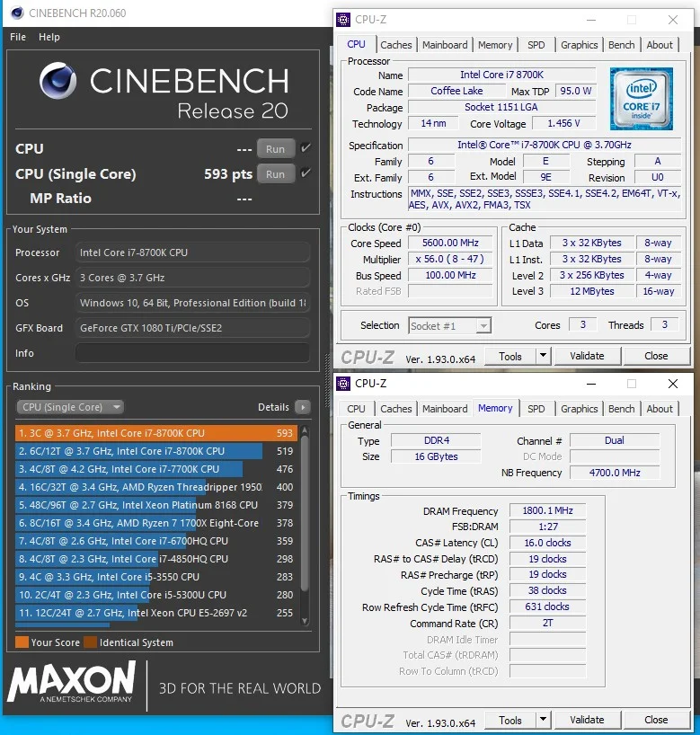Open Graphics tab in bottom CPU-Z window

pos(579,409)
